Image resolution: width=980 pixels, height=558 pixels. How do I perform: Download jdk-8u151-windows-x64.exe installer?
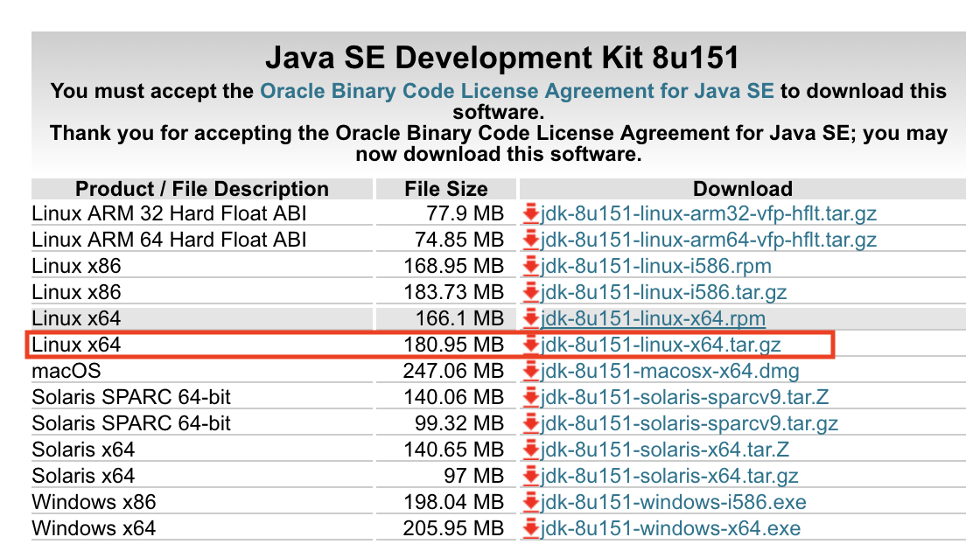pos(670,528)
